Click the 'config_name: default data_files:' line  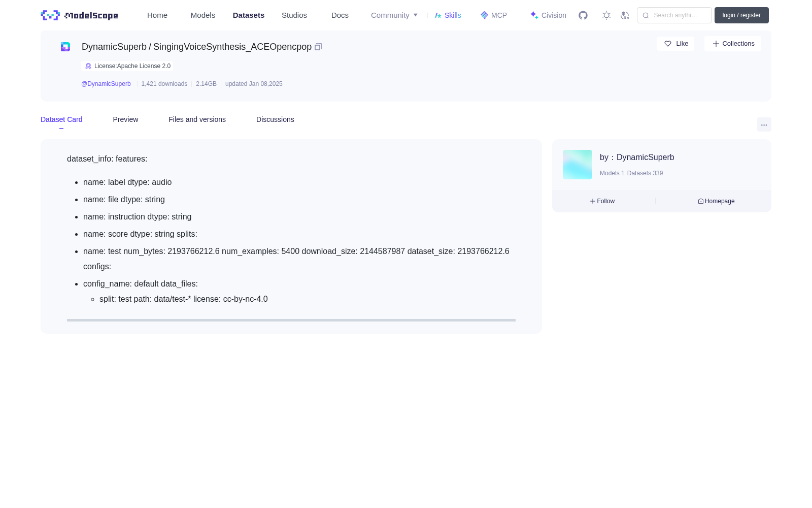coord(141,284)
